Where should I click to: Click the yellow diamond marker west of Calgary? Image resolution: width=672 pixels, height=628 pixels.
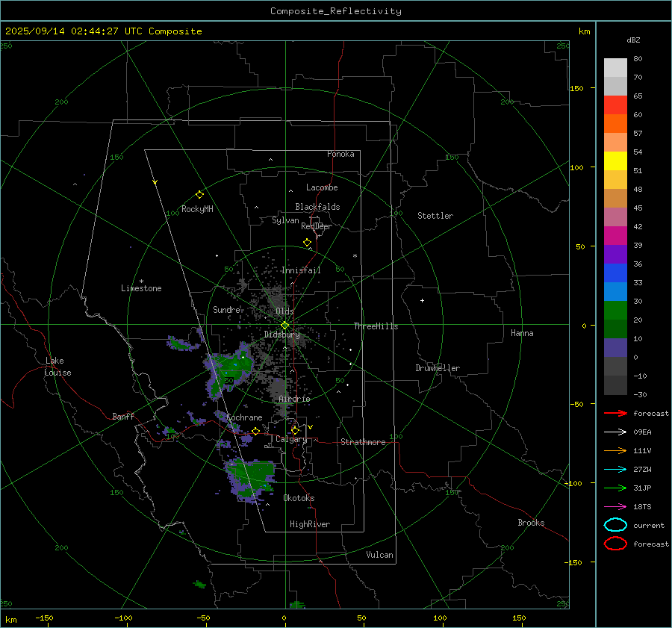[255, 431]
